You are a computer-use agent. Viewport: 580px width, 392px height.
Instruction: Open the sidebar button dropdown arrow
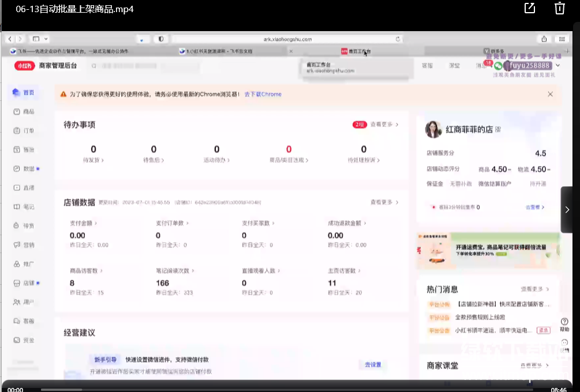pyautogui.click(x=46, y=39)
